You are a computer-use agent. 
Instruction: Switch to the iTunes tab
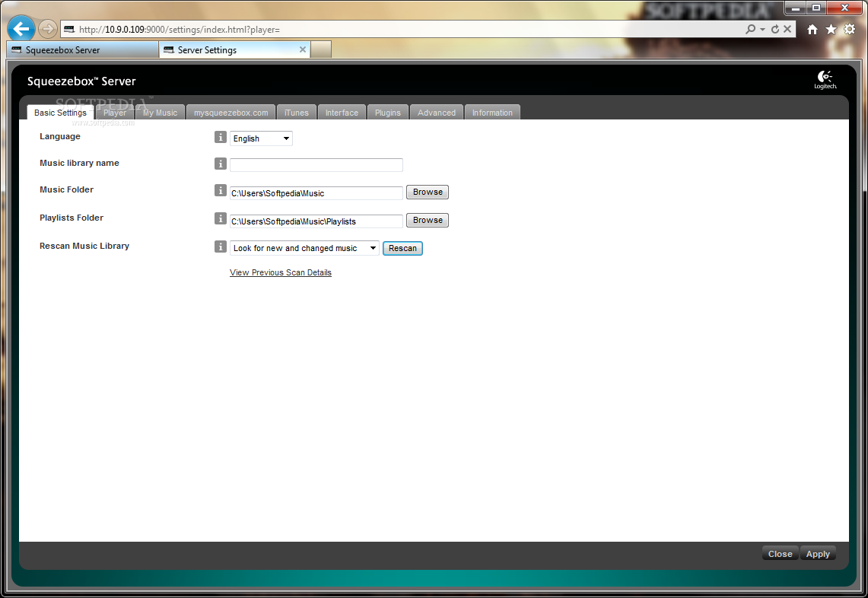click(x=297, y=113)
